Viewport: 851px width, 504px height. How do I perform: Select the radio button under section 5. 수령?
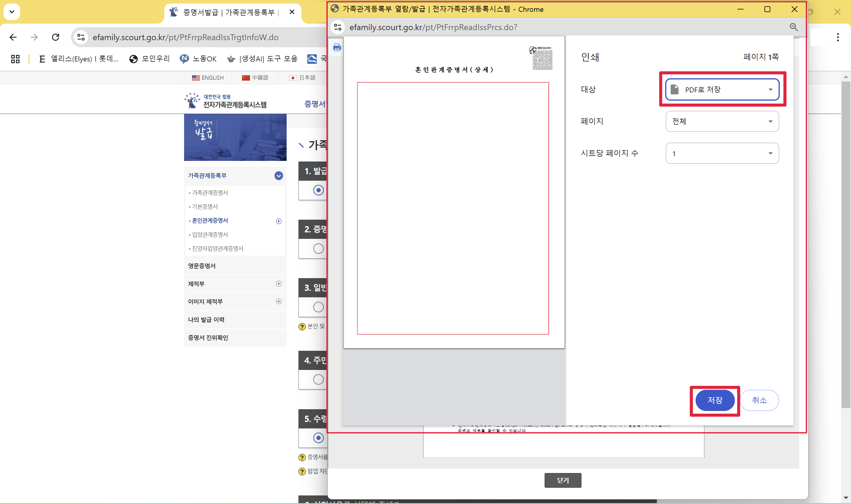319,438
